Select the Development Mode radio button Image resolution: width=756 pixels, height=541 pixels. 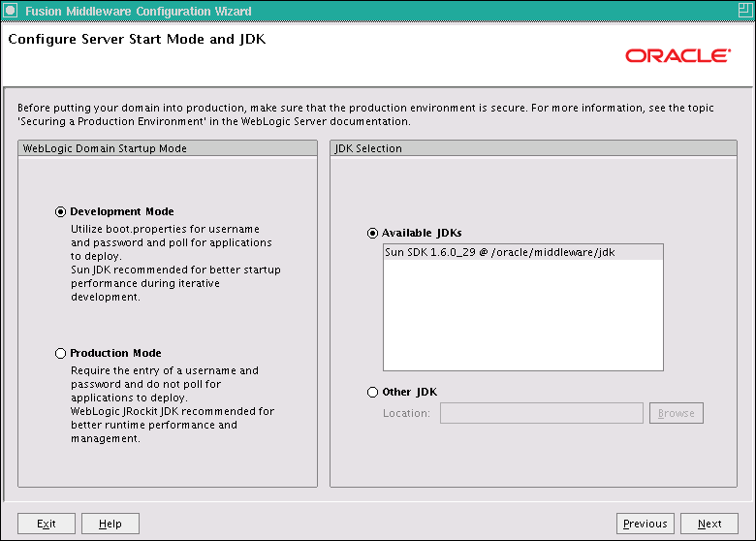pyautogui.click(x=60, y=211)
